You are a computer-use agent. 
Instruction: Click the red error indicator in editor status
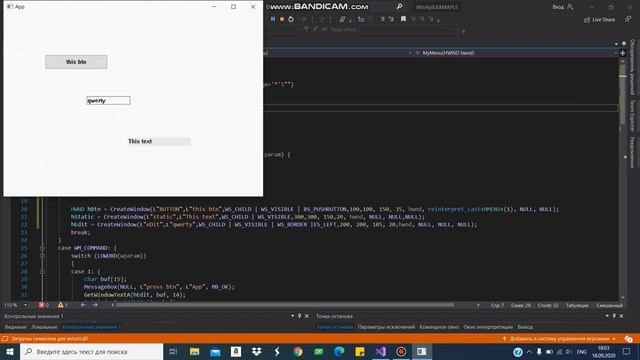[x=43, y=305]
